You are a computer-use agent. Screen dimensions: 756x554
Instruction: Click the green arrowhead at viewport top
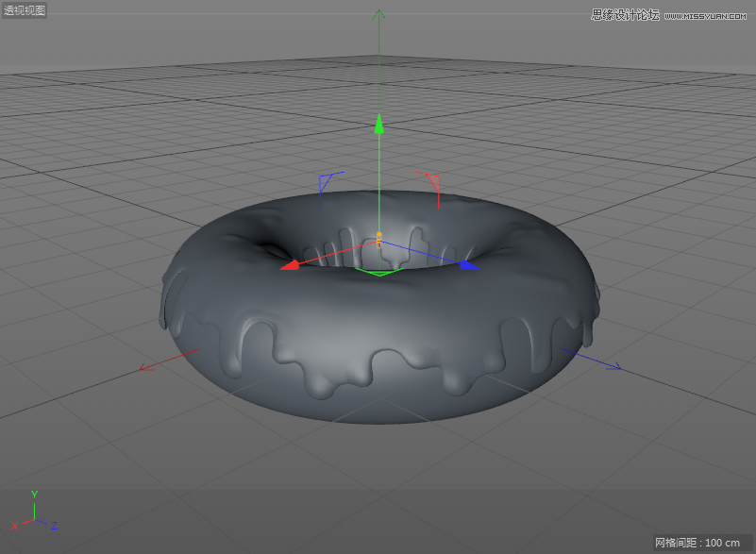pyautogui.click(x=378, y=14)
